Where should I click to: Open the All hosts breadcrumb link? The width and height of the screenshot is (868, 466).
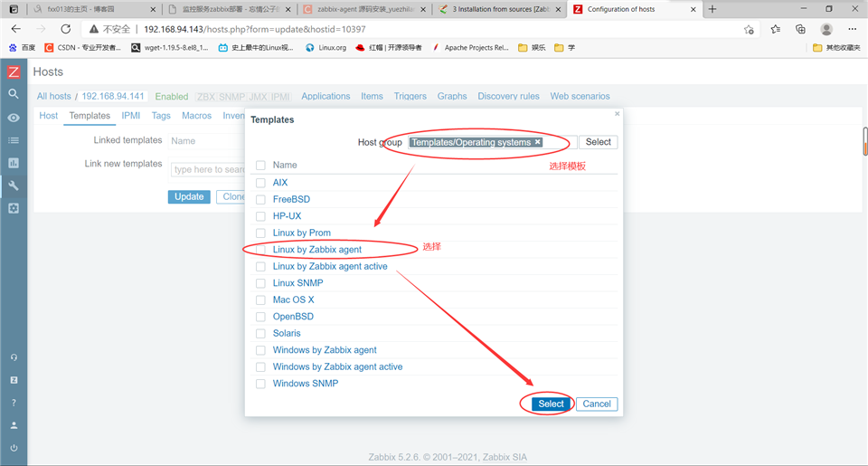[x=53, y=96]
